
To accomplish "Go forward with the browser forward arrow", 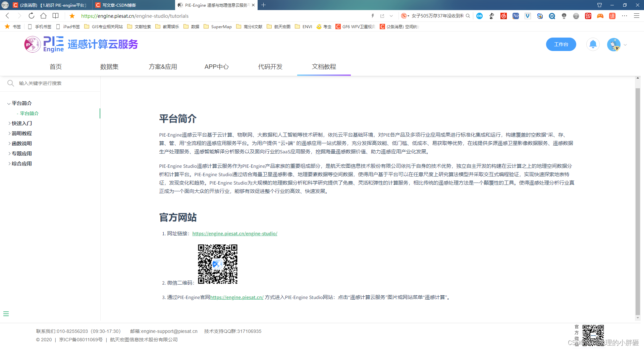I will coord(19,16).
